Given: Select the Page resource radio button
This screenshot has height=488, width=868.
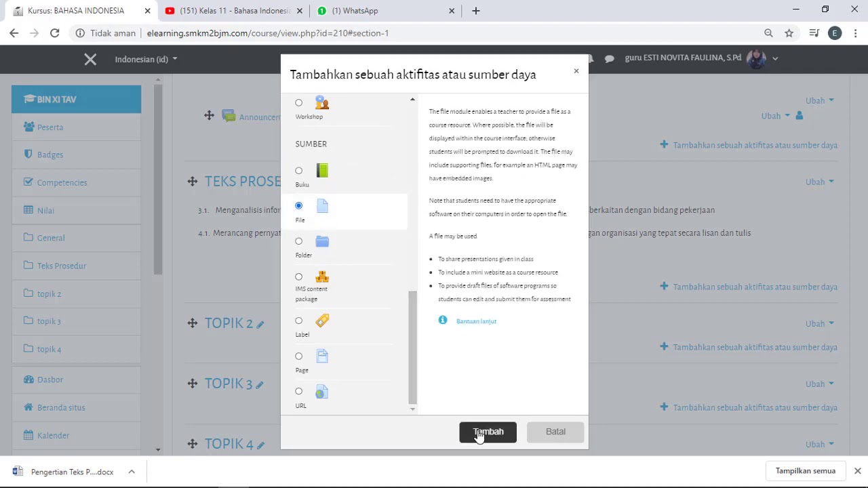Looking at the screenshot, I should tap(298, 356).
